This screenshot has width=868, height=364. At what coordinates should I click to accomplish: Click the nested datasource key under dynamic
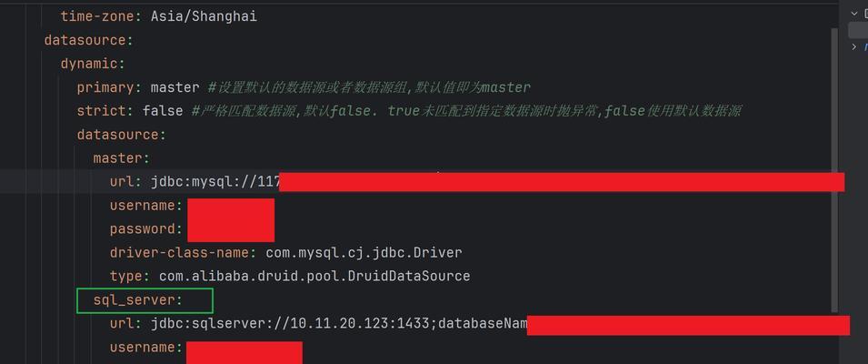click(x=121, y=135)
